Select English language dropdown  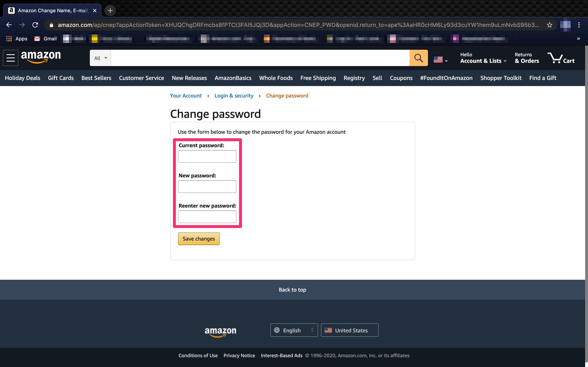[293, 330]
